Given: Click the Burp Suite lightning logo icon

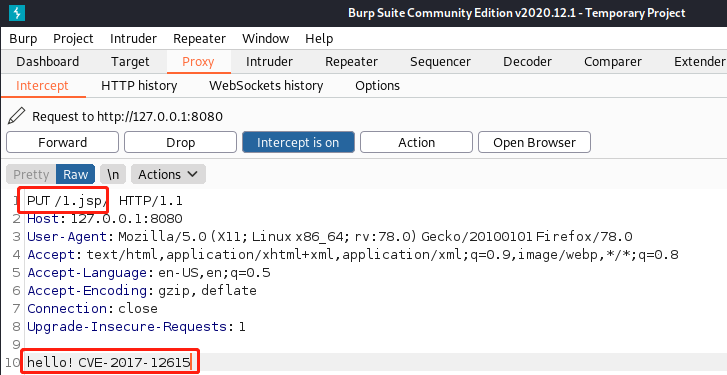Looking at the screenshot, I should (17, 13).
